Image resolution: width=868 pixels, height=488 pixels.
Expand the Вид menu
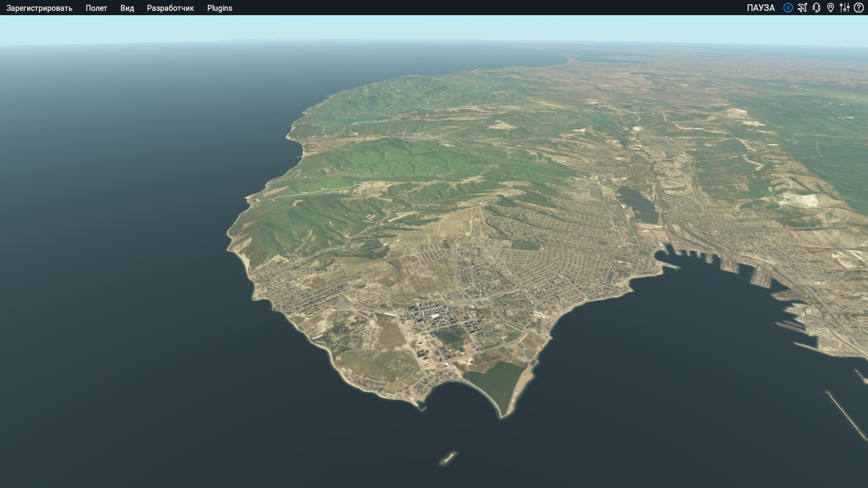(x=127, y=8)
